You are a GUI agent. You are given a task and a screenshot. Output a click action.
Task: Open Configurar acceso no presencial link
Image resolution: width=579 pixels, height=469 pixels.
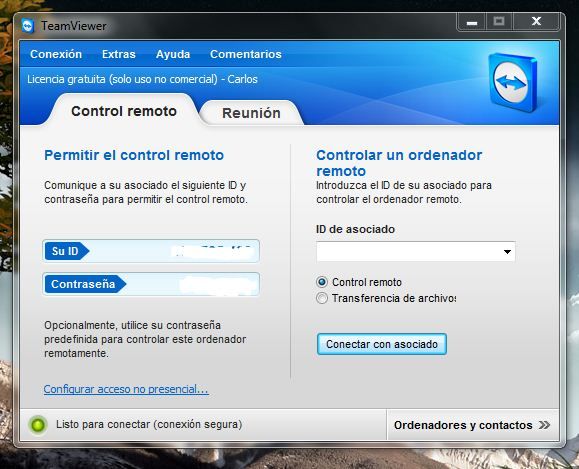coord(126,389)
